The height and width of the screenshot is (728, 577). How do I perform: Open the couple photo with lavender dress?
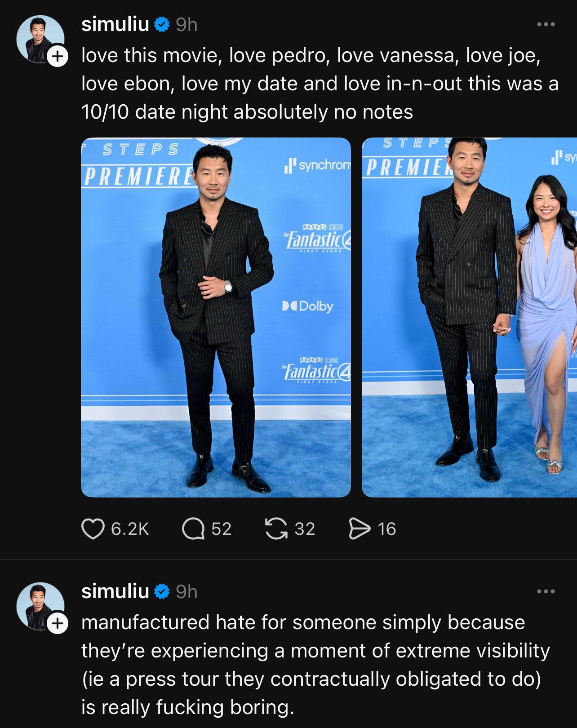pyautogui.click(x=469, y=317)
